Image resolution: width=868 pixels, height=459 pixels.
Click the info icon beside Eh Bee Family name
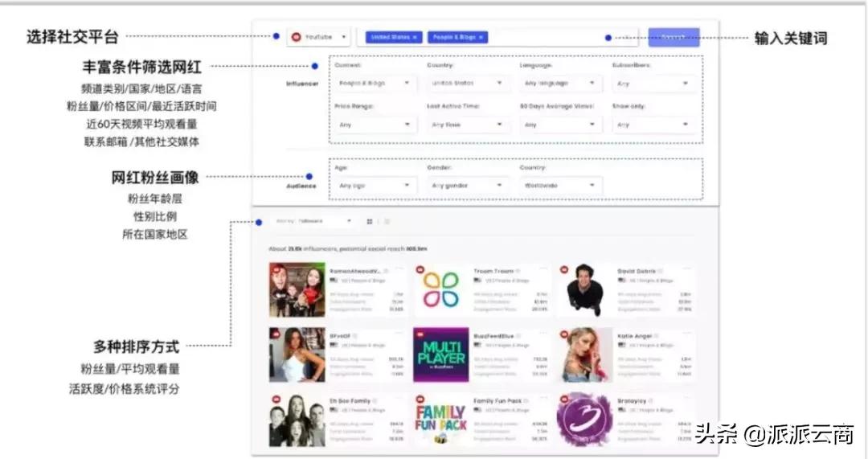point(375,401)
